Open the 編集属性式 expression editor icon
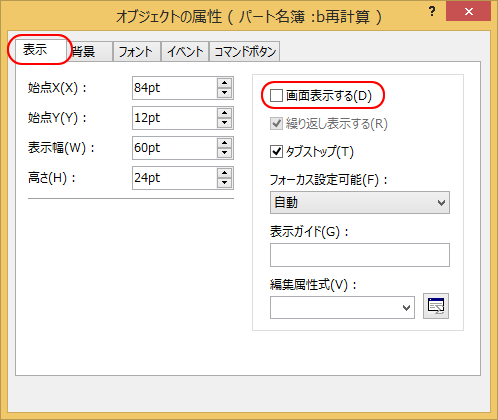 tap(436, 306)
